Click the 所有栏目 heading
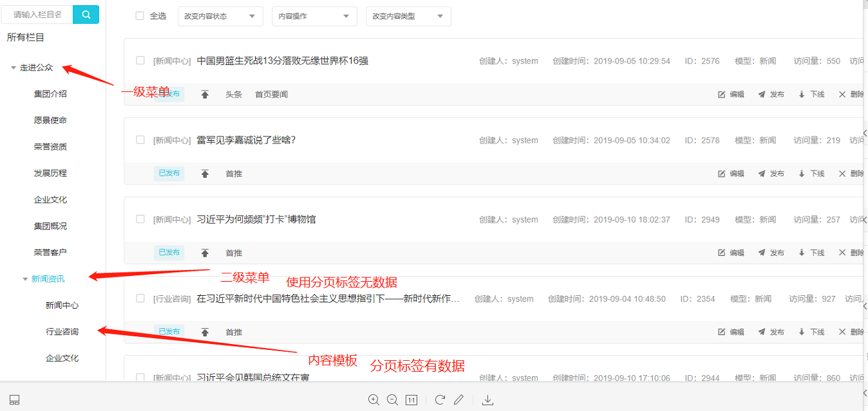Image resolution: width=868 pixels, height=411 pixels. point(26,37)
